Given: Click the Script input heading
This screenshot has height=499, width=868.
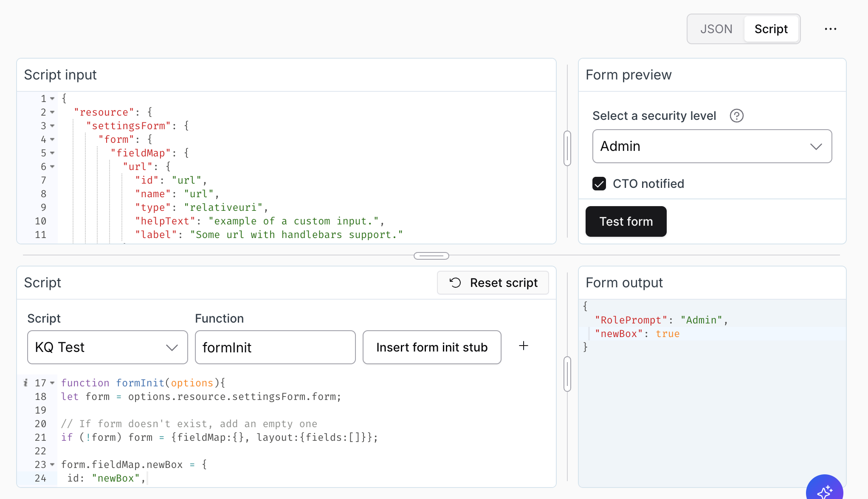Looking at the screenshot, I should (x=60, y=75).
